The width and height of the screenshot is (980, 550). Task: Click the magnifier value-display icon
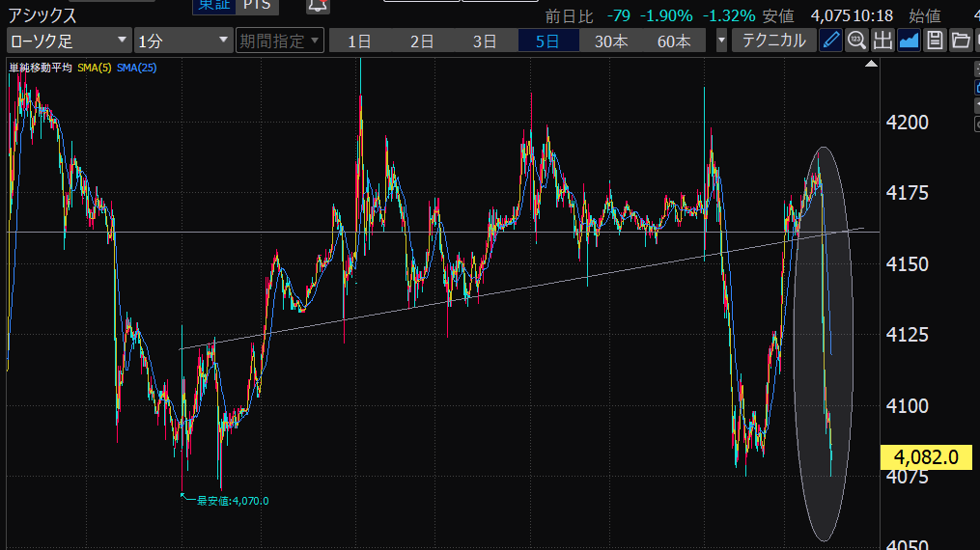point(856,41)
